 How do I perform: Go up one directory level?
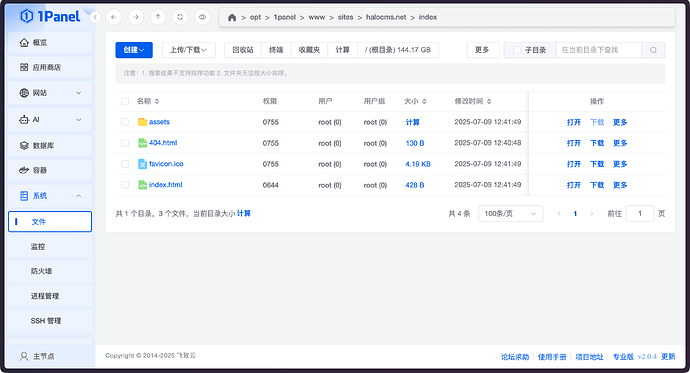pos(158,17)
